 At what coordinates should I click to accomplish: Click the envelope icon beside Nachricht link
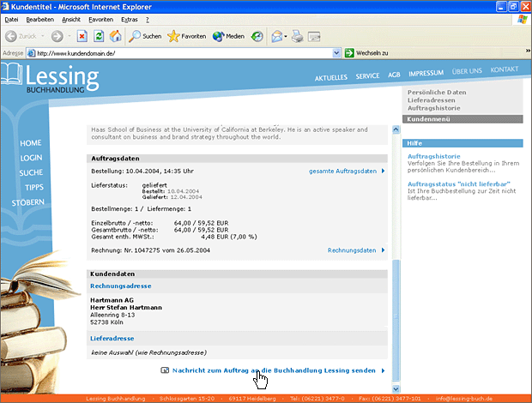pos(165,370)
